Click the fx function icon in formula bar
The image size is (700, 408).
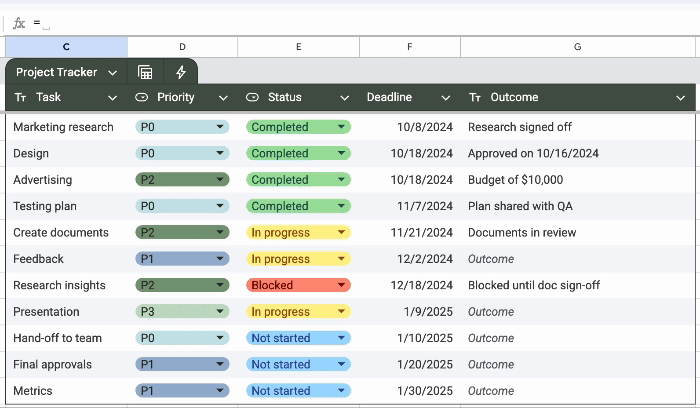pos(19,22)
